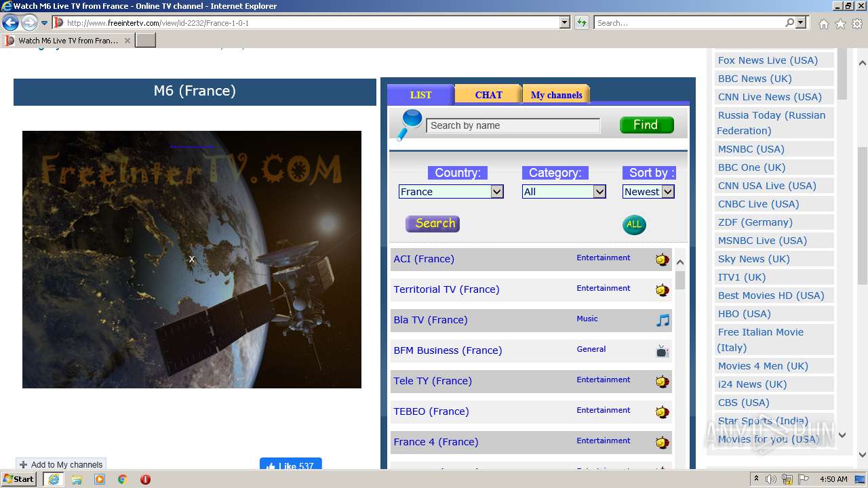This screenshot has height=488, width=868.
Task: Open the recent pages dropdown next to Forward
Action: click(x=45, y=23)
